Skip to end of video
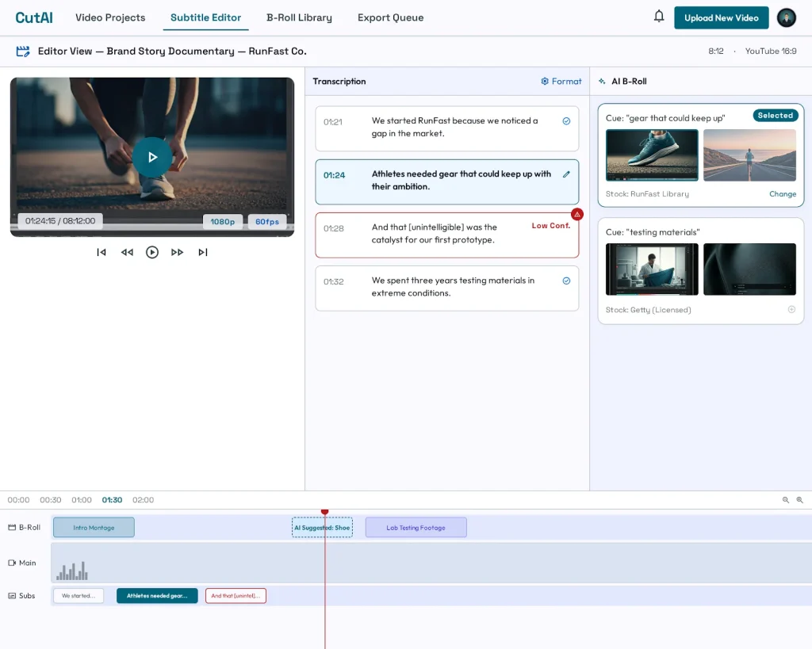 pyautogui.click(x=202, y=253)
